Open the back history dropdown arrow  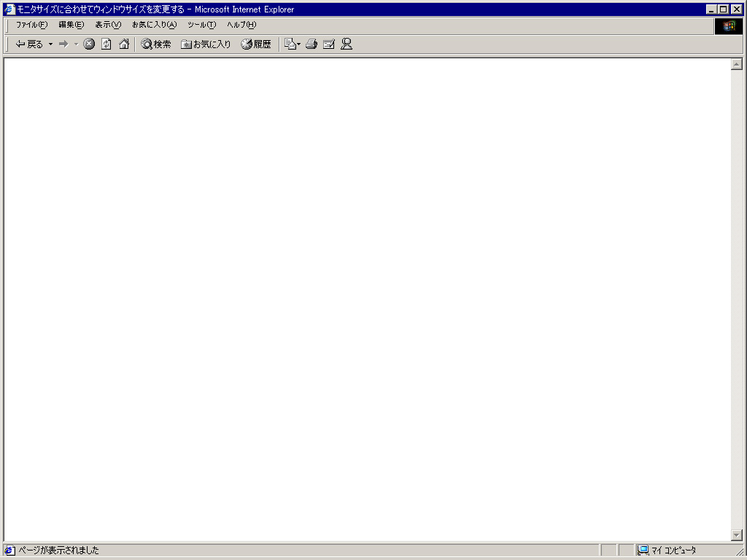50,44
